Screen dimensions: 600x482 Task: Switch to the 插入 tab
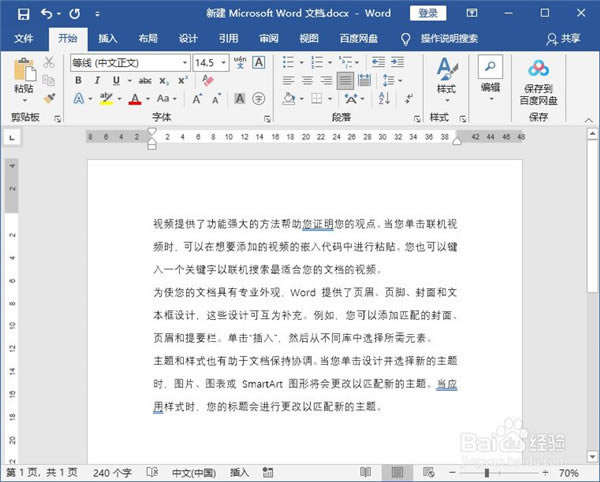tap(108, 38)
